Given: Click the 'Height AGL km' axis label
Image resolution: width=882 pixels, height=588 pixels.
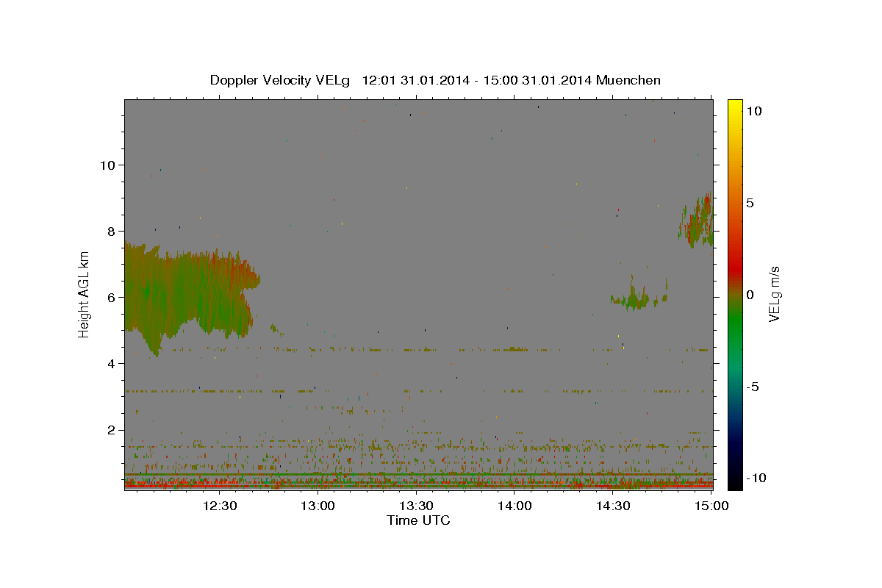Looking at the screenshot, I should coord(84,294).
